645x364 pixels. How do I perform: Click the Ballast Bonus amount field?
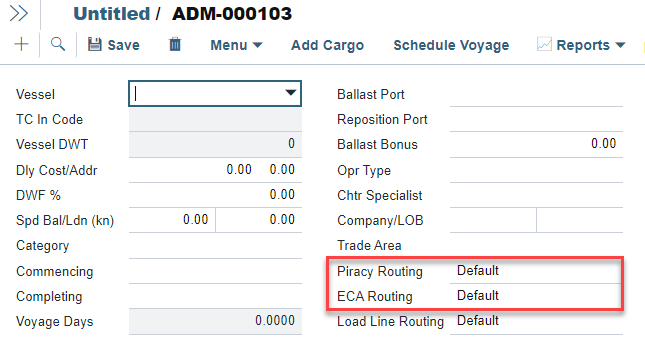point(536,144)
